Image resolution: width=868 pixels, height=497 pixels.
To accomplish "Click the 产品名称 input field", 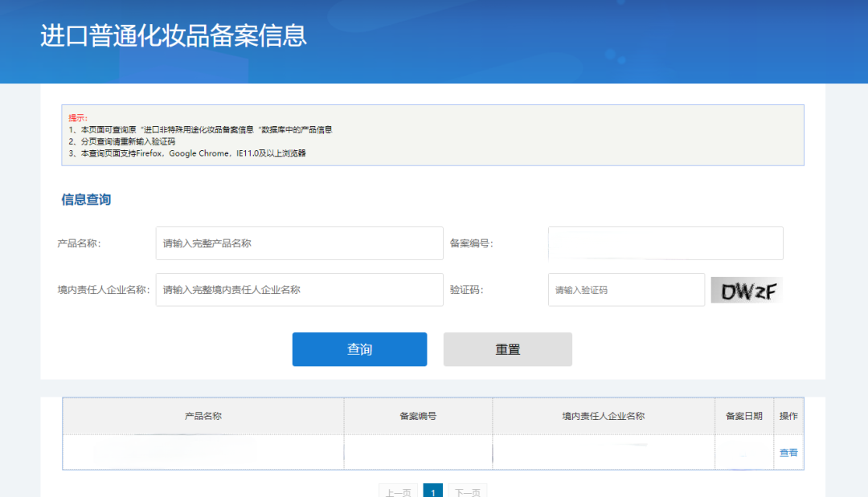I will [299, 243].
